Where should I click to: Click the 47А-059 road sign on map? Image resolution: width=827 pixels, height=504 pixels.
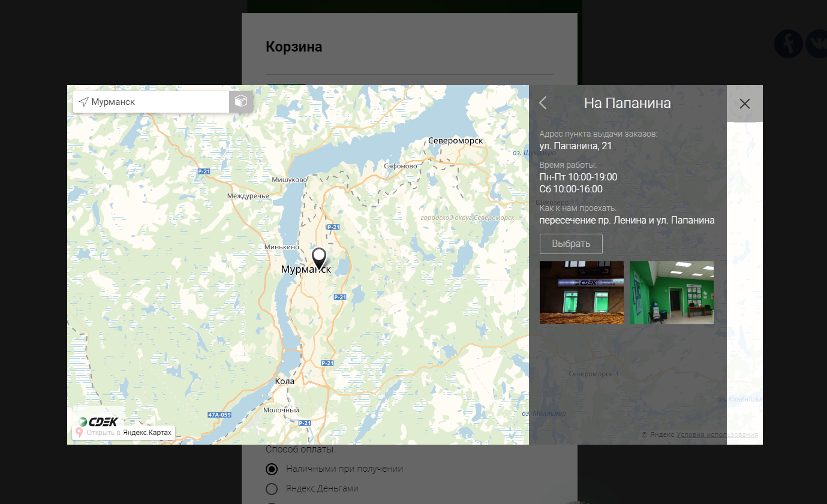219,415
